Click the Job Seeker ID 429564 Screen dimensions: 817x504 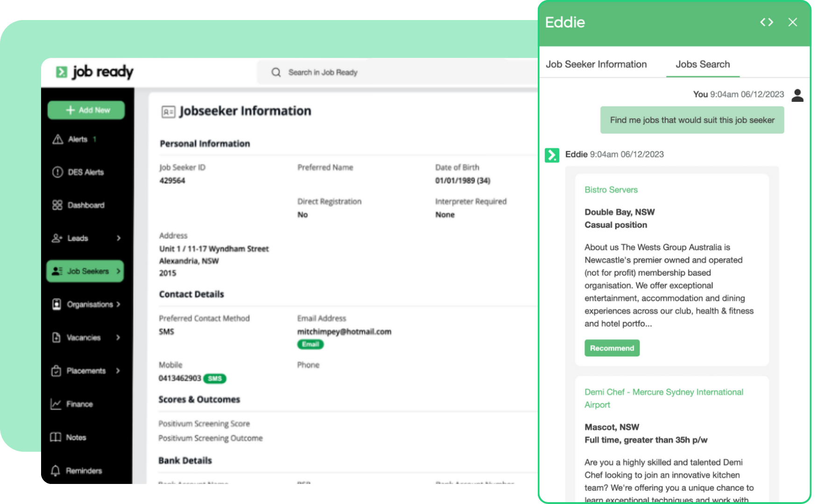172,181
